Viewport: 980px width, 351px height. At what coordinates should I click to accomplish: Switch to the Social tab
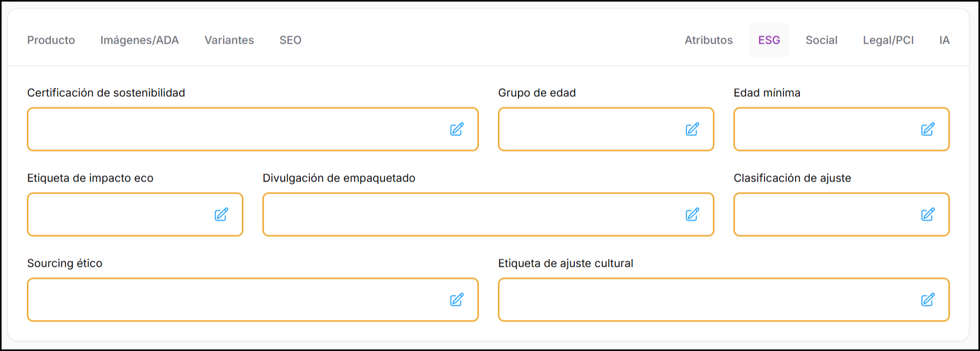click(821, 40)
